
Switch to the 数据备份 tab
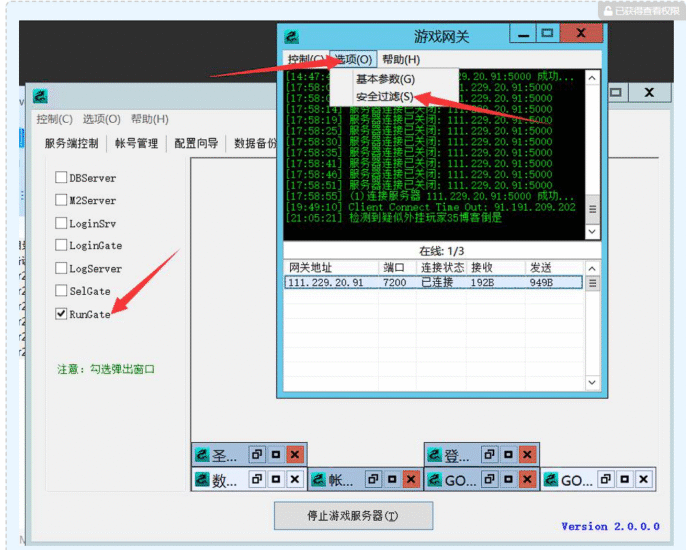point(255,143)
